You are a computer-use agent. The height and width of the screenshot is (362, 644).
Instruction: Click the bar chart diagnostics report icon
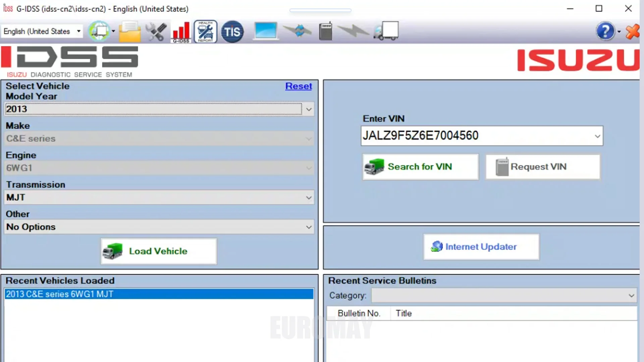coord(180,32)
